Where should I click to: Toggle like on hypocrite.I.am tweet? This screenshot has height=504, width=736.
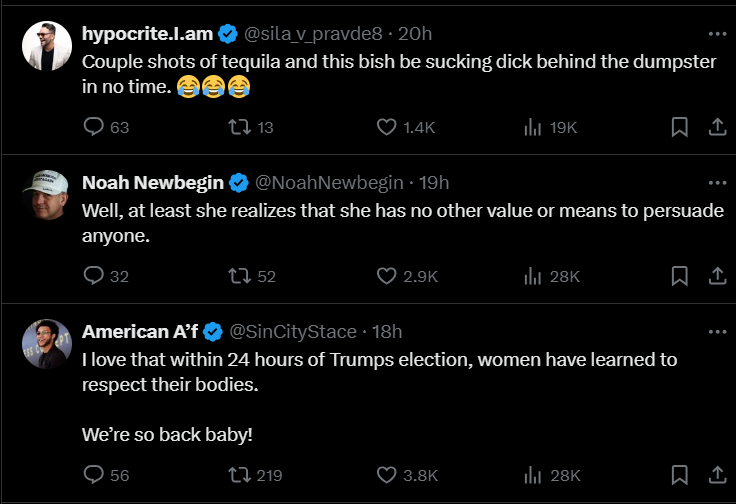point(388,127)
